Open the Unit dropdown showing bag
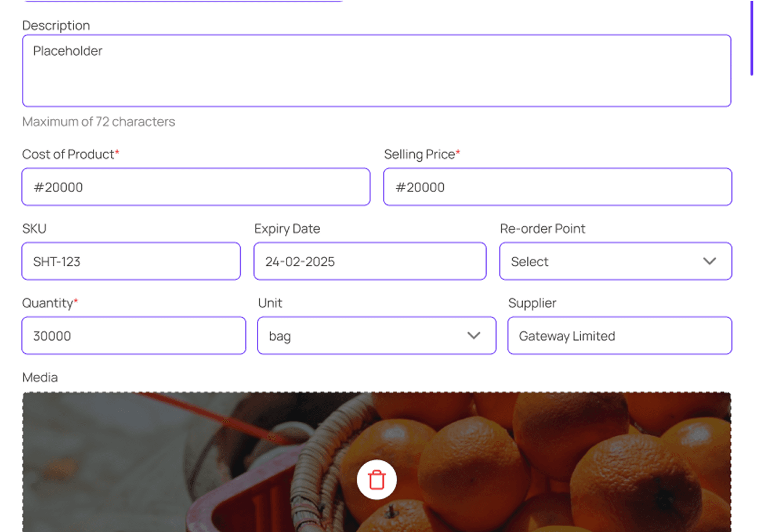The height and width of the screenshot is (532, 768). pyautogui.click(x=376, y=335)
